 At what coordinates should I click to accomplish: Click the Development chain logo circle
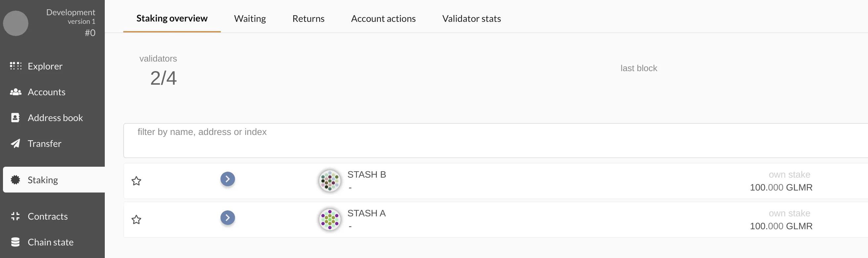[16, 23]
